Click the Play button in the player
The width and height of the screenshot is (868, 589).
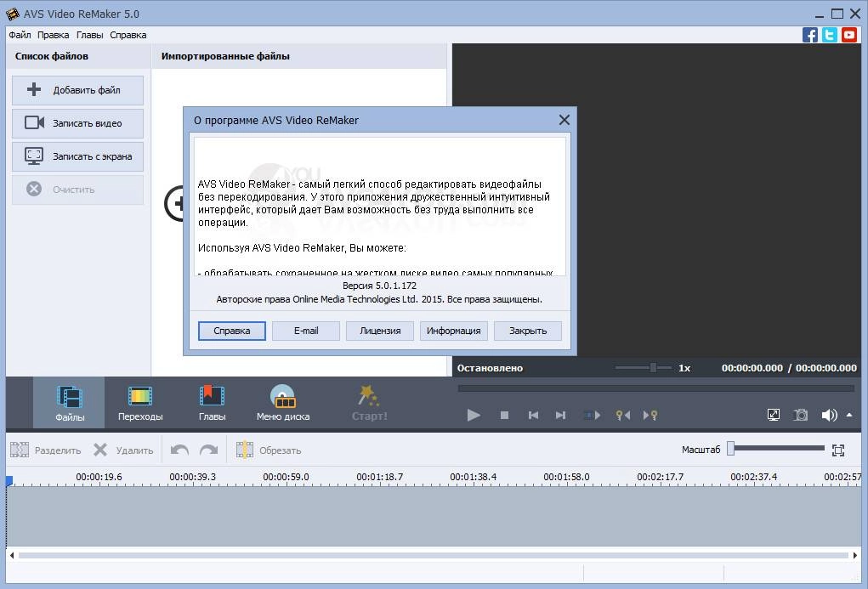coord(474,415)
